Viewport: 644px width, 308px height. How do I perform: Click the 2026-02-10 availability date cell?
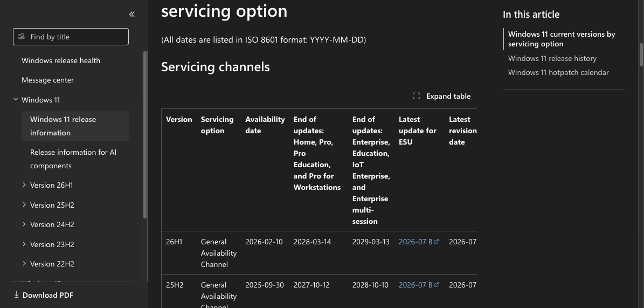click(264, 242)
